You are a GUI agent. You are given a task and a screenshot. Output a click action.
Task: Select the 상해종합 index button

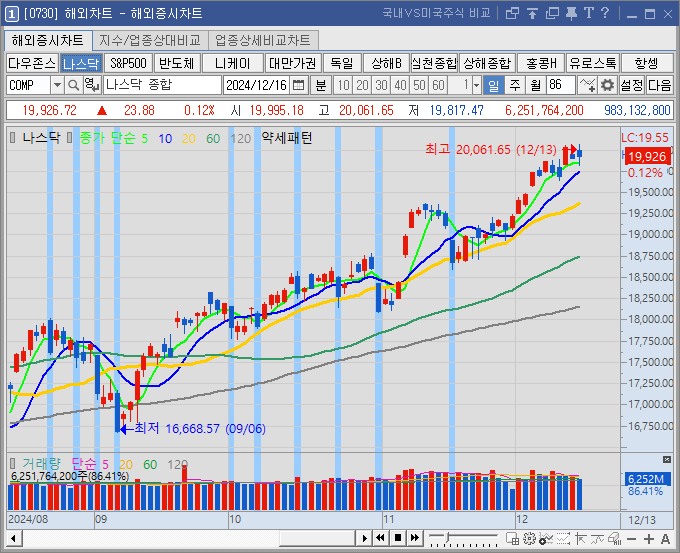point(487,63)
